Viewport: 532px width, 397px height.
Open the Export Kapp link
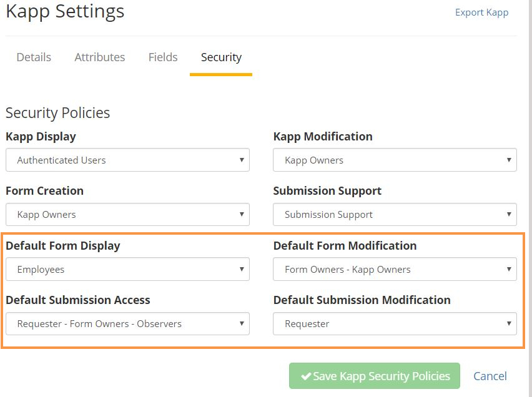coord(481,12)
